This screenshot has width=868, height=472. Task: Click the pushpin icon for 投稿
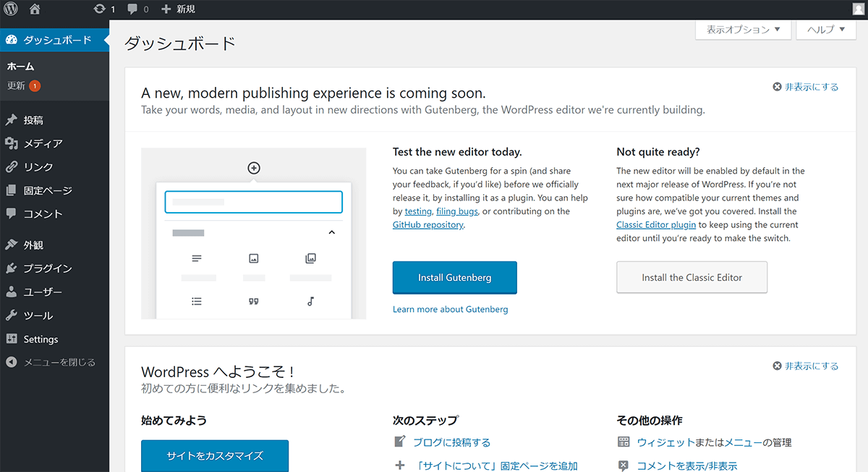(11, 120)
